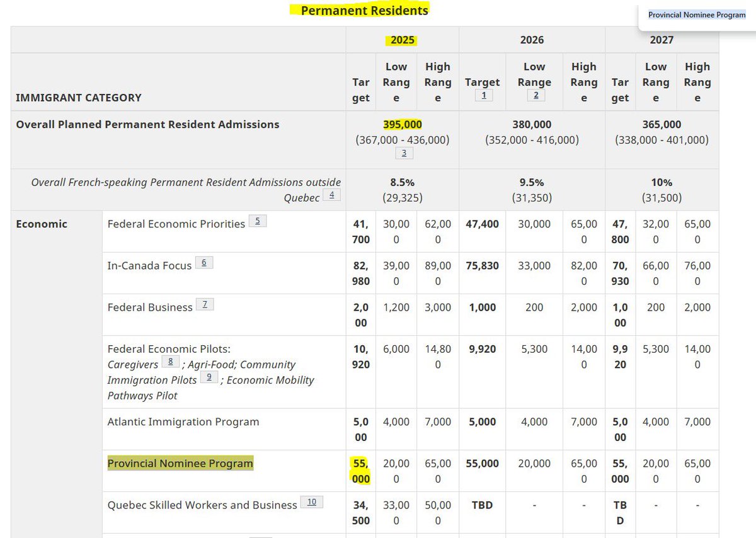Viewport: 756px width, 538px height.
Task: Select the highlighted 395,000 figure
Action: tap(402, 124)
